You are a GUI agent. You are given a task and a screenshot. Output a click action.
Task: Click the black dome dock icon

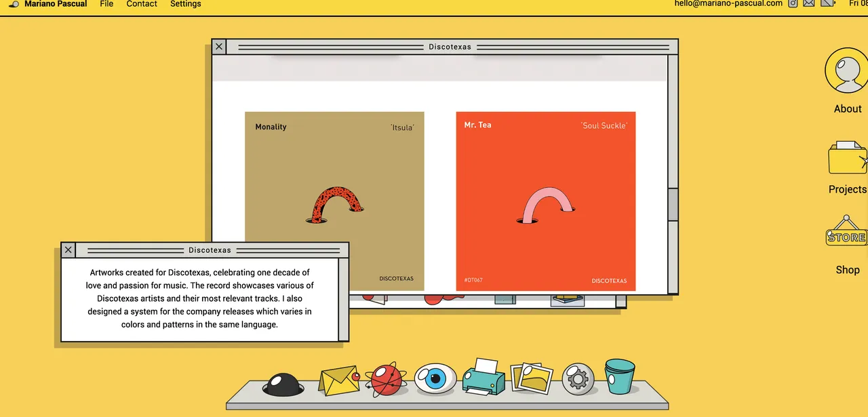(x=282, y=384)
